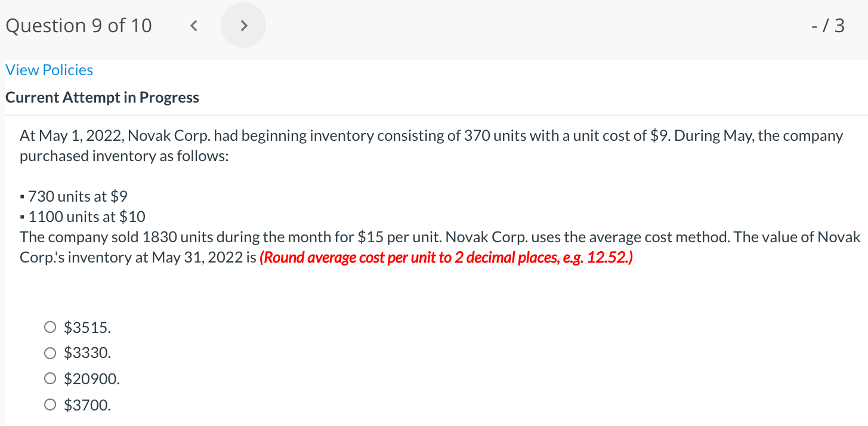Click the - / 3 score indicator
This screenshot has width=868, height=426.
click(829, 25)
